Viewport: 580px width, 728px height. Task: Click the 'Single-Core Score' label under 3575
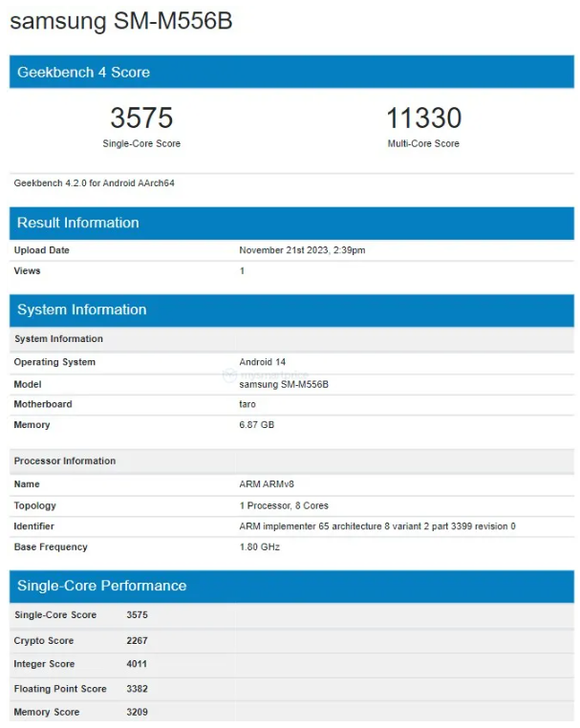click(141, 143)
